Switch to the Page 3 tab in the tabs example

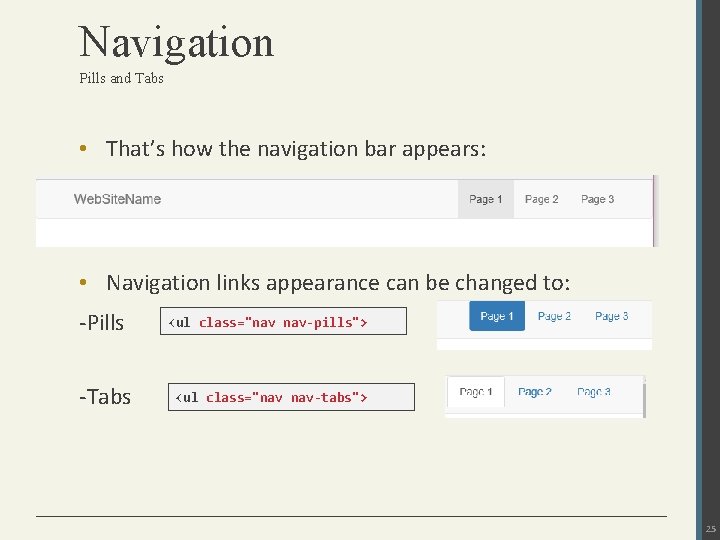coord(594,392)
